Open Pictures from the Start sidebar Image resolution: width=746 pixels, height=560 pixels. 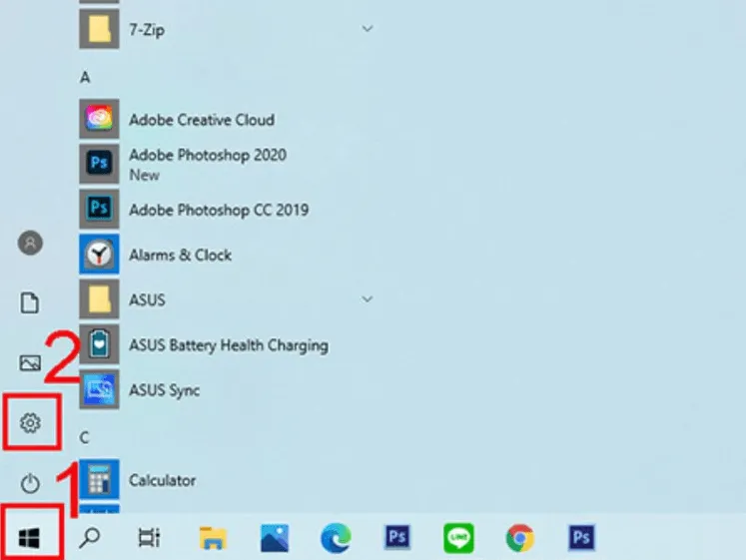coord(31,362)
